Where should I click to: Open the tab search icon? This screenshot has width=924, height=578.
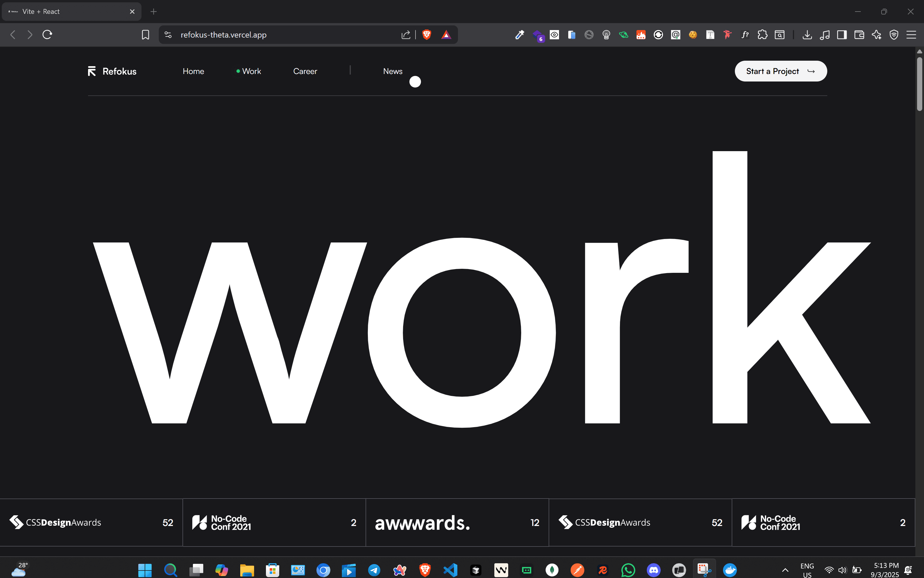point(780,35)
